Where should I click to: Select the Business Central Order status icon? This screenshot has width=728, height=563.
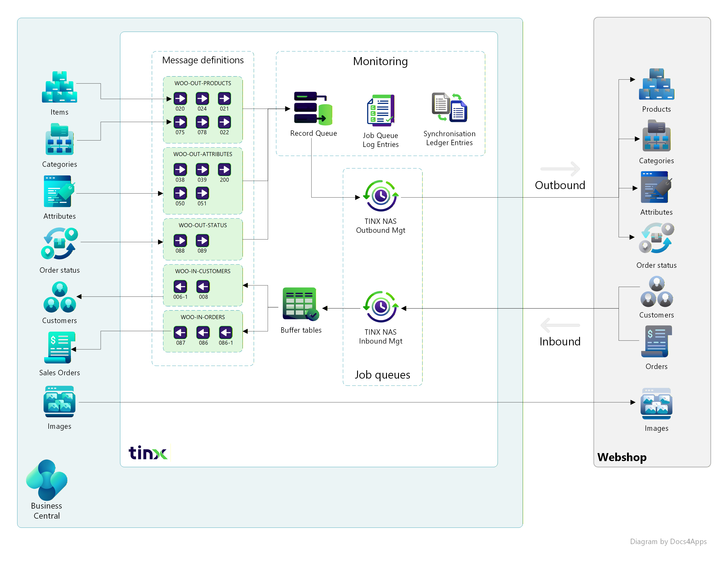[x=59, y=243]
